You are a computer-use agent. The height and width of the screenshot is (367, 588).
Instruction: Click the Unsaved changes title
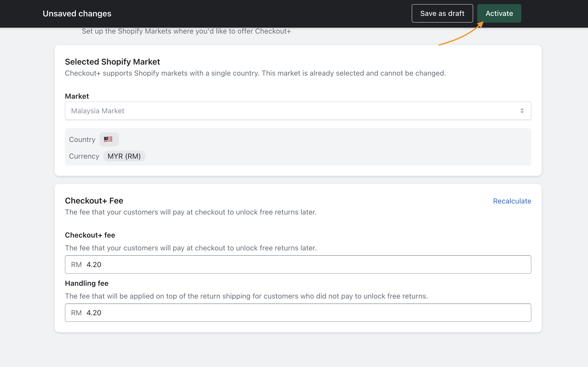77,14
